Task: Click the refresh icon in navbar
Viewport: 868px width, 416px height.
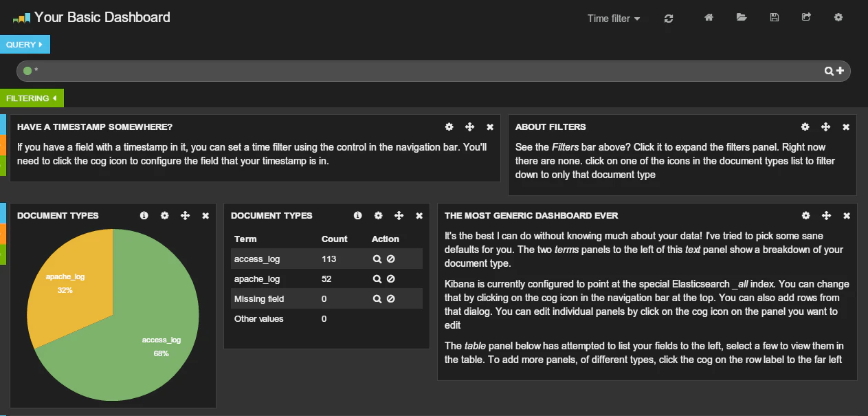Action: point(669,19)
